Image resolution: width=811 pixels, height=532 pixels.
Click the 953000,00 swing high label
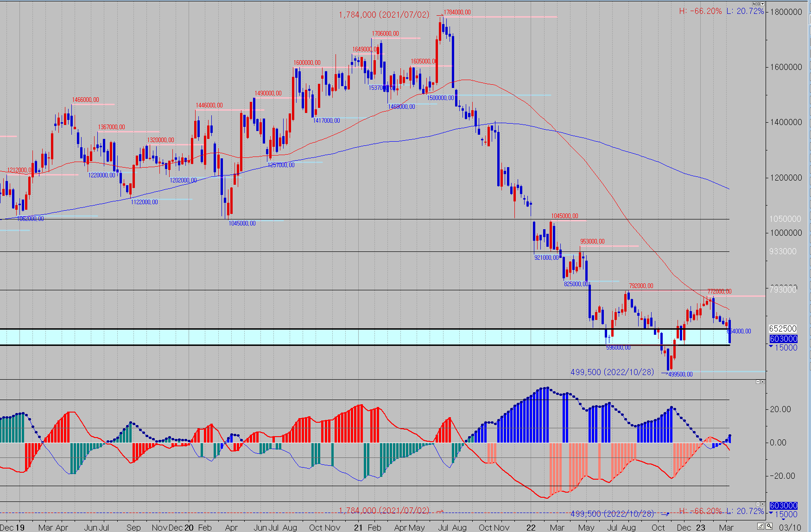[x=593, y=242]
